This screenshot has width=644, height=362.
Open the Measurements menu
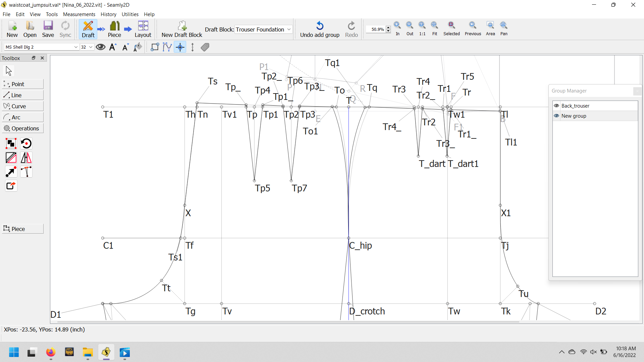(79, 14)
